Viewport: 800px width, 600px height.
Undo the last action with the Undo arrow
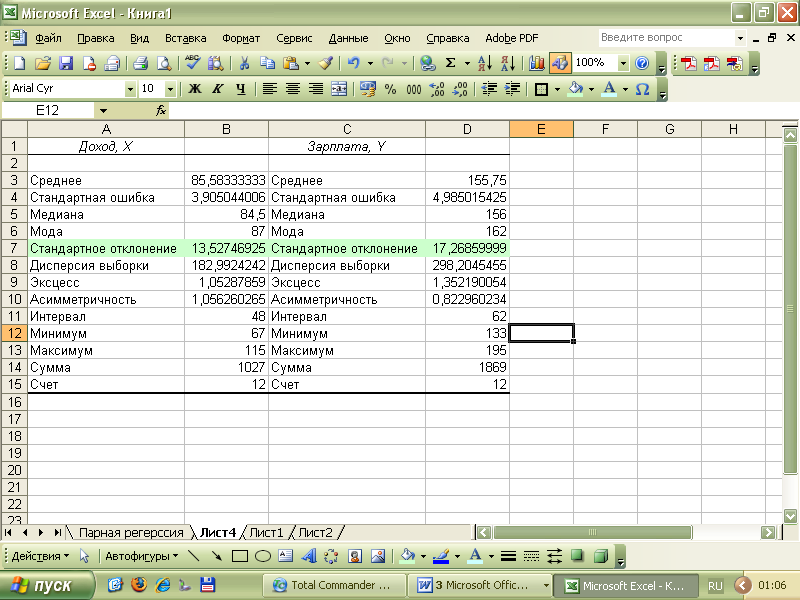pos(354,63)
